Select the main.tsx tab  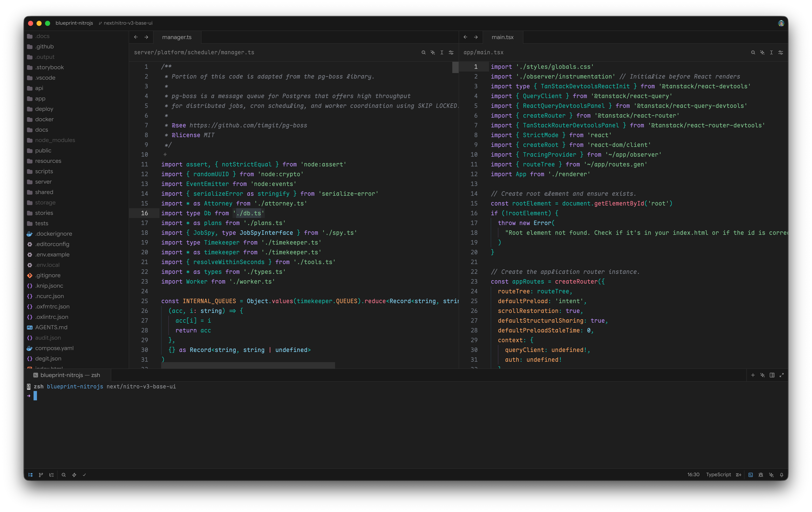[502, 37]
